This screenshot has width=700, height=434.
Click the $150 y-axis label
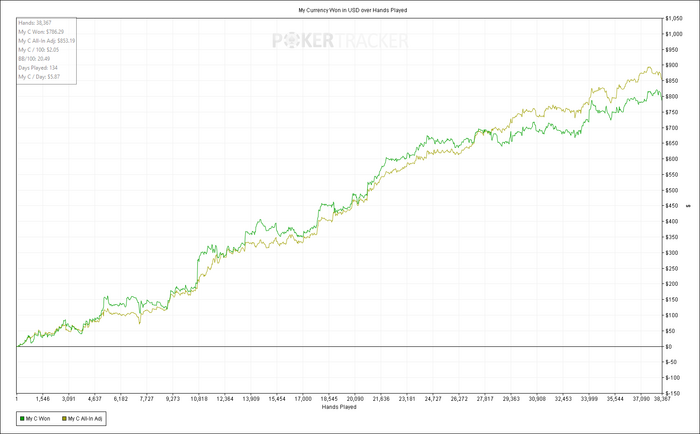click(x=671, y=300)
